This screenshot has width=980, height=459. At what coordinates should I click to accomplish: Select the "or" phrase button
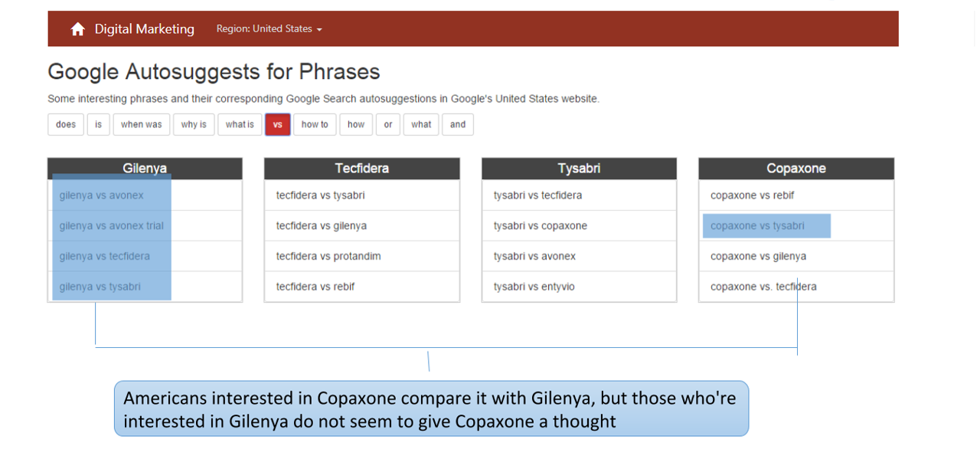tap(388, 124)
